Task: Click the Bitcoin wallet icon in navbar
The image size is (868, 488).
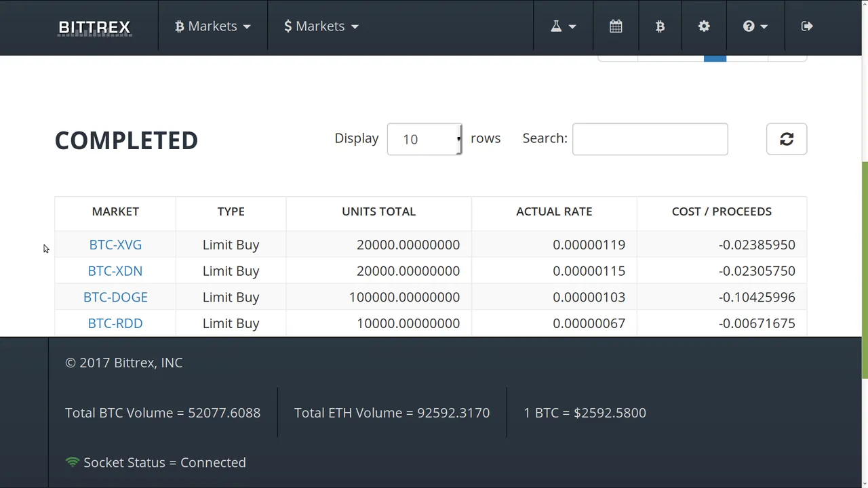Action: [x=660, y=26]
